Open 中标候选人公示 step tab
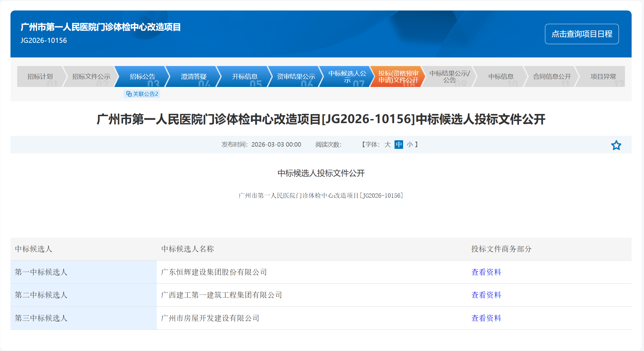The image size is (644, 351). click(x=347, y=76)
